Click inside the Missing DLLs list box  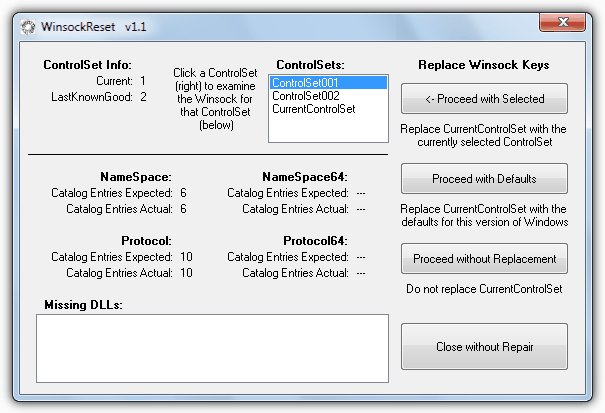(x=213, y=349)
